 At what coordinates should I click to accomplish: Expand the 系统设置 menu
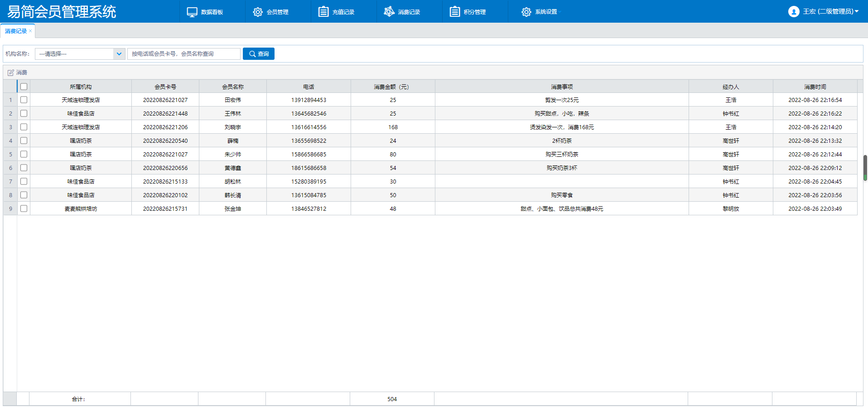pos(546,12)
